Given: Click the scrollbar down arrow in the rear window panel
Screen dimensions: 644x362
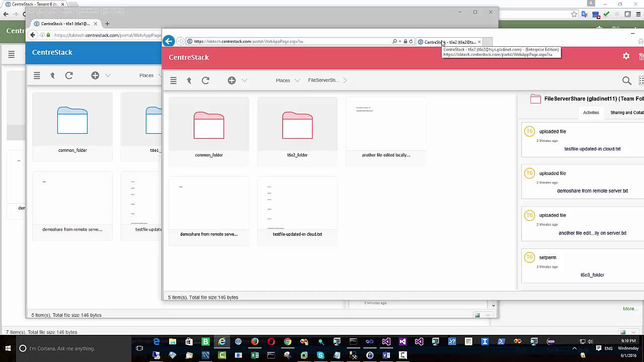Looking at the screenshot, I should [x=493, y=305].
